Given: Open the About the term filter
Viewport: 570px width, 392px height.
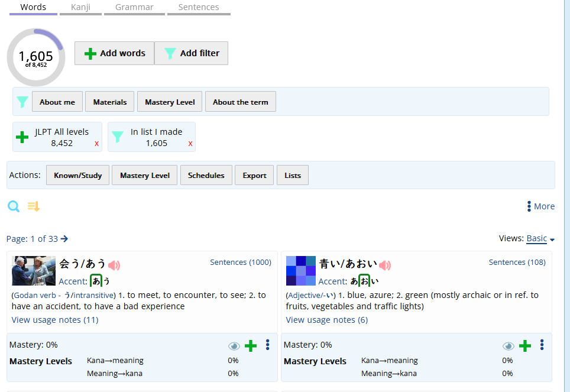Looking at the screenshot, I should pos(240,102).
